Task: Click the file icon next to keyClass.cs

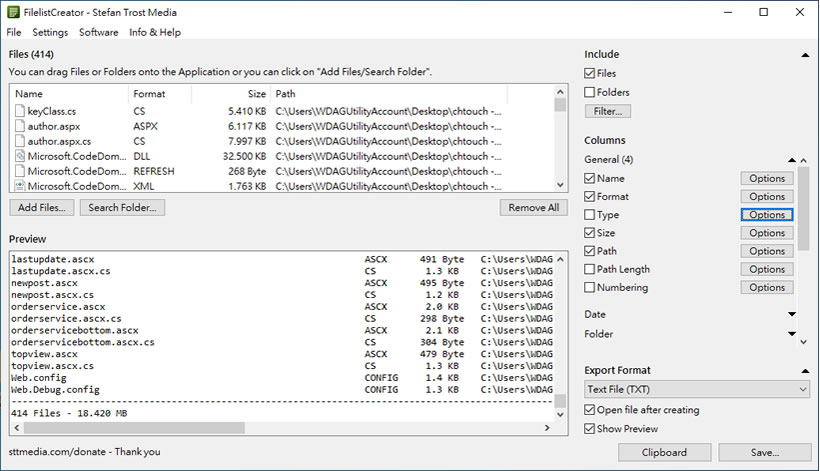Action: coord(20,111)
